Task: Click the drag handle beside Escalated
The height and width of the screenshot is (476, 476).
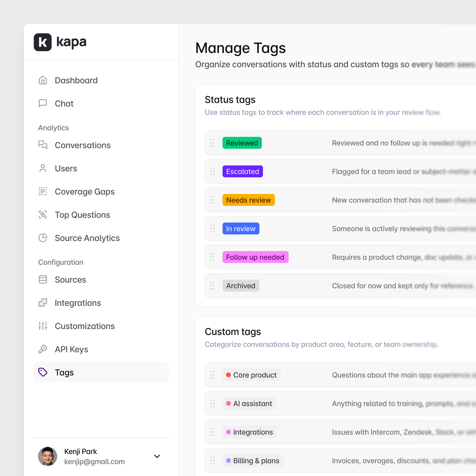Action: 212,172
